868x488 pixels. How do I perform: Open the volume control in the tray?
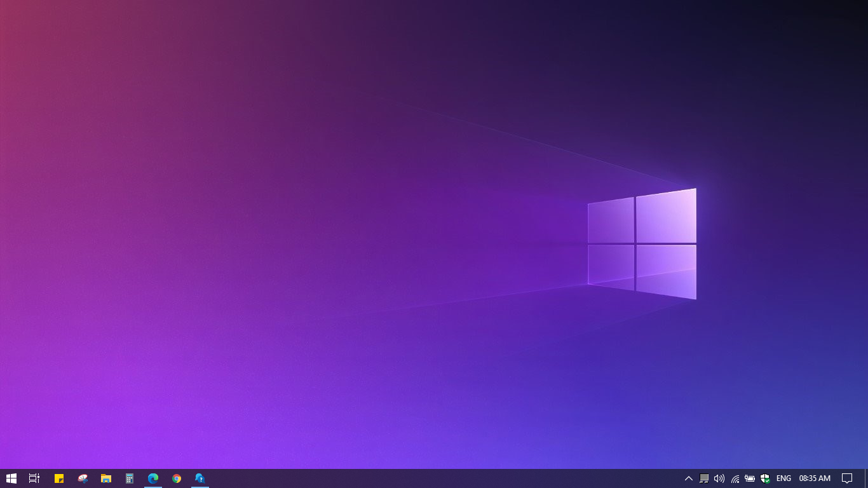tap(719, 478)
